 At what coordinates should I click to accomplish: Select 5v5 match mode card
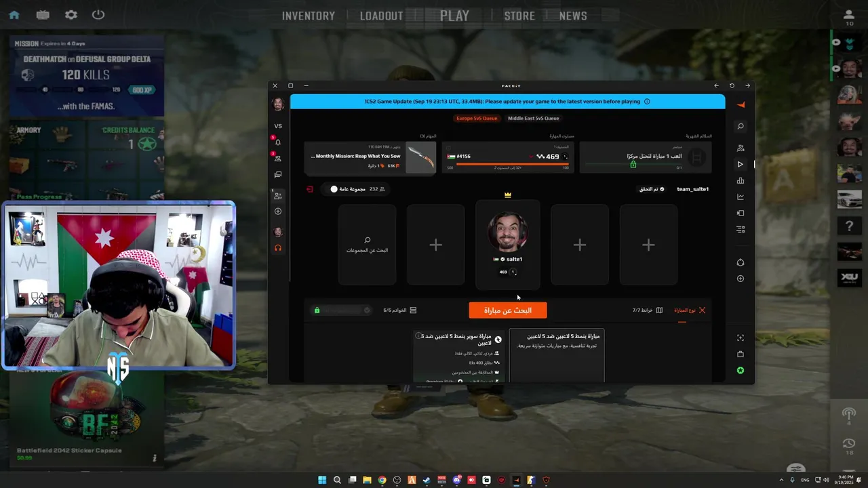pyautogui.click(x=557, y=356)
